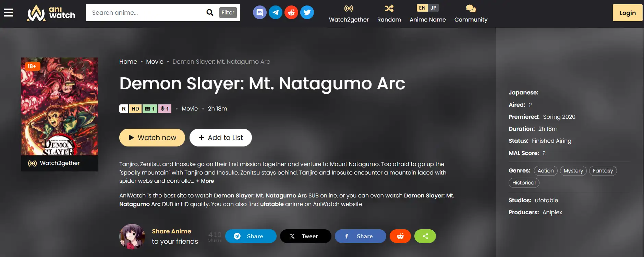Click the '410 Shares' counter

pos(215,236)
